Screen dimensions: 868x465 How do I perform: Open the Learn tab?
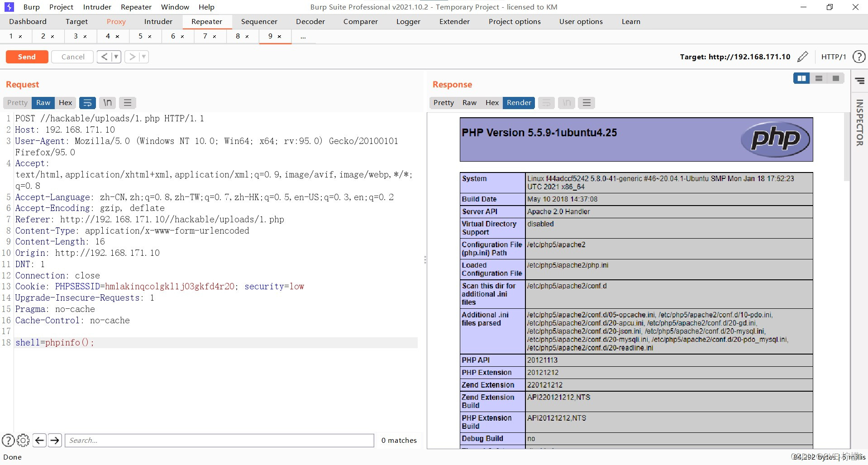631,21
